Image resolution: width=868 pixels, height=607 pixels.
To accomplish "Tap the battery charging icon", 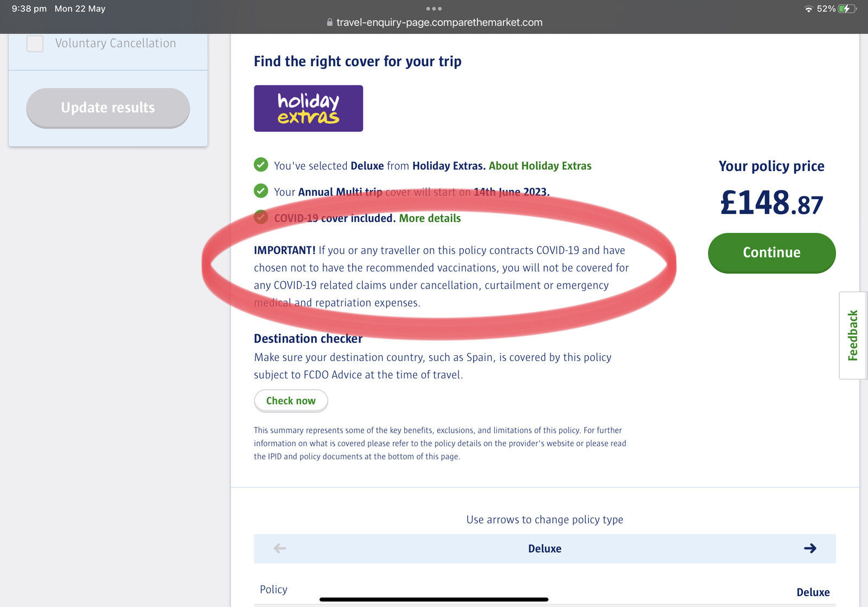I will (x=846, y=9).
